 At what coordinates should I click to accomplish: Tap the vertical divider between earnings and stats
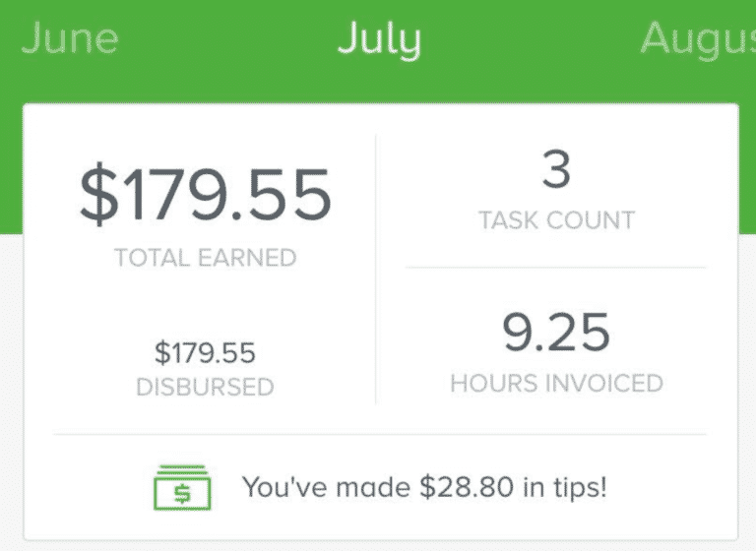pos(376,269)
